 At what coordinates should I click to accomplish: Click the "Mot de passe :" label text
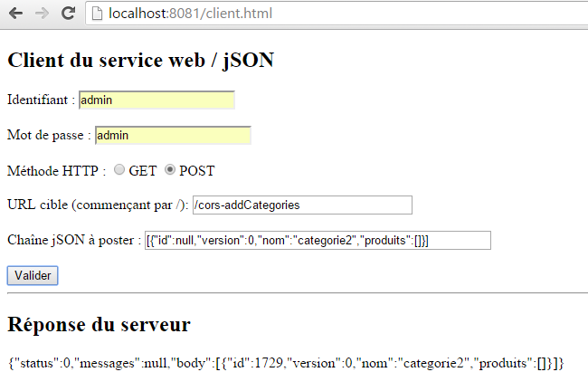pyautogui.click(x=49, y=135)
